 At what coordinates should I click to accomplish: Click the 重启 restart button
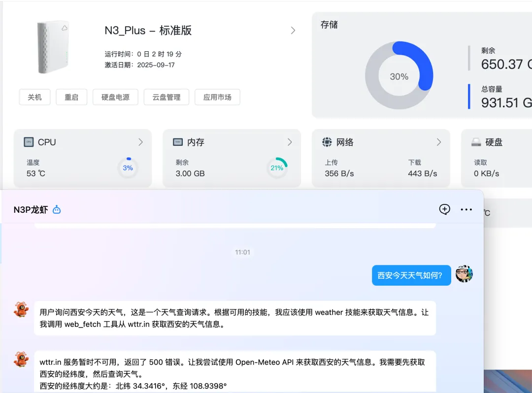coord(71,98)
